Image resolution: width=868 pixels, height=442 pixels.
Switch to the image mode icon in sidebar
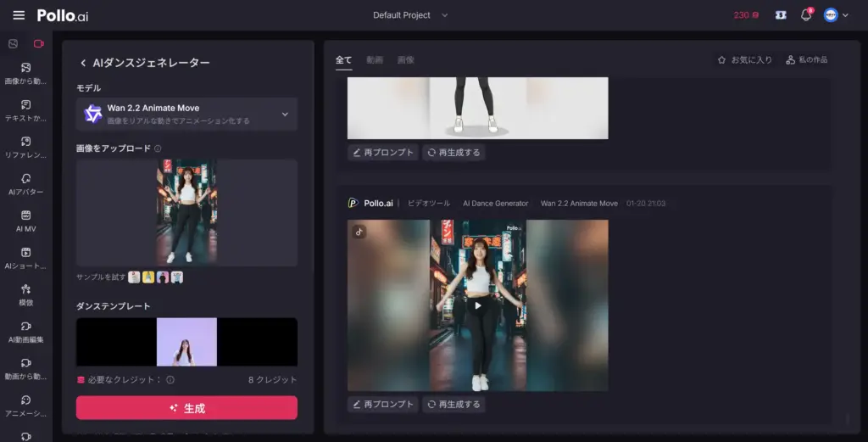click(13, 43)
